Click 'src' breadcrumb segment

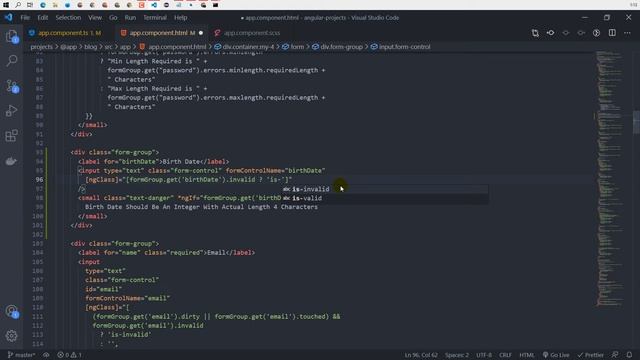[x=108, y=47]
